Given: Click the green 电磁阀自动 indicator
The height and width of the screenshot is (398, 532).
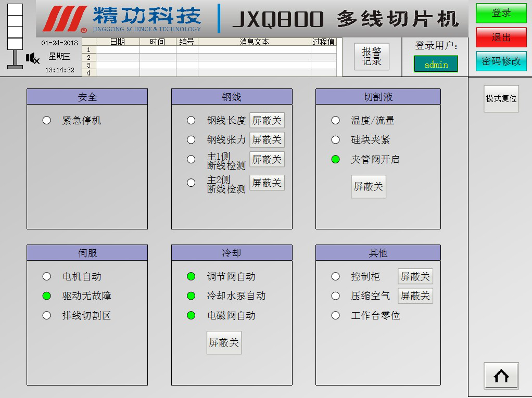Looking at the screenshot, I should (x=191, y=316).
